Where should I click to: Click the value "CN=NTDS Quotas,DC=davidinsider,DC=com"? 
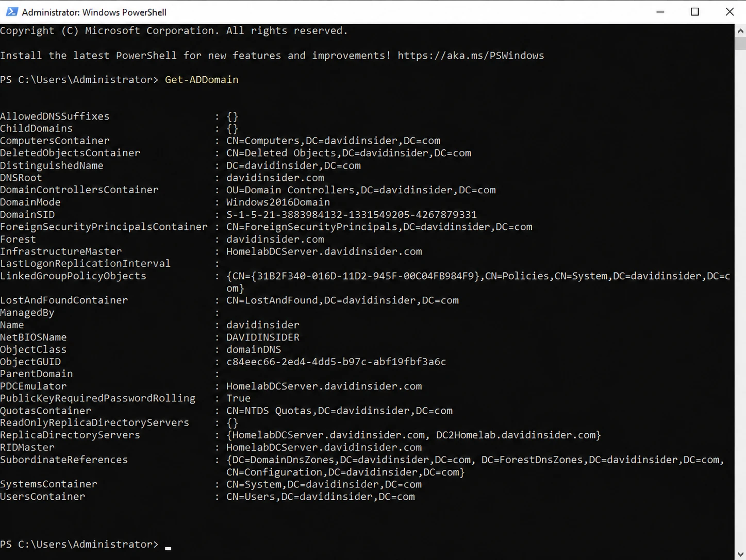pyautogui.click(x=339, y=411)
